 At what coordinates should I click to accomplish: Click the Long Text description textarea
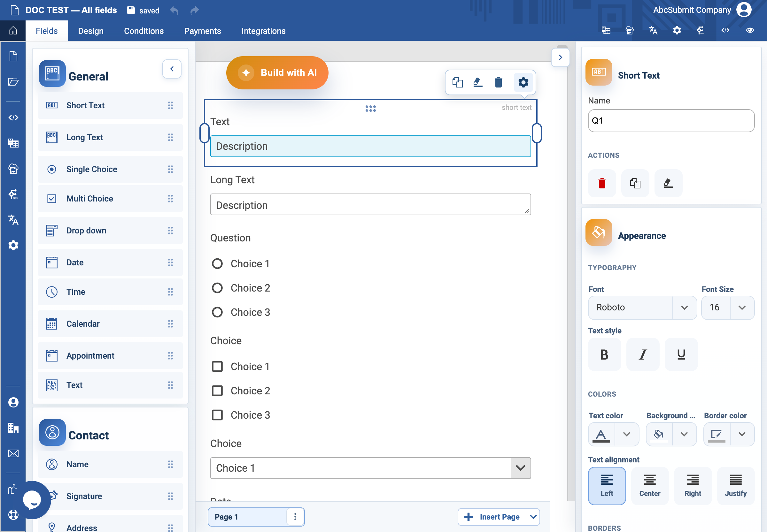point(370,204)
